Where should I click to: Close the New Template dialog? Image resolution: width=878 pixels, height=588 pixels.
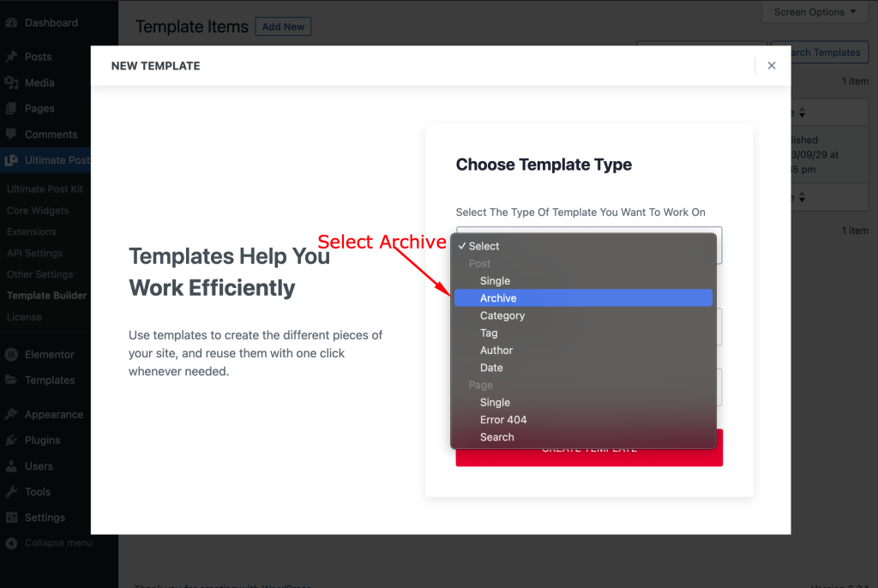click(772, 65)
